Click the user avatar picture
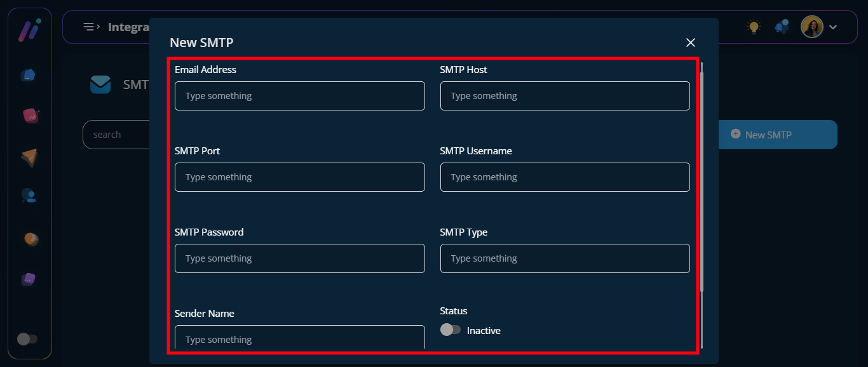This screenshot has width=868, height=367. (x=811, y=27)
